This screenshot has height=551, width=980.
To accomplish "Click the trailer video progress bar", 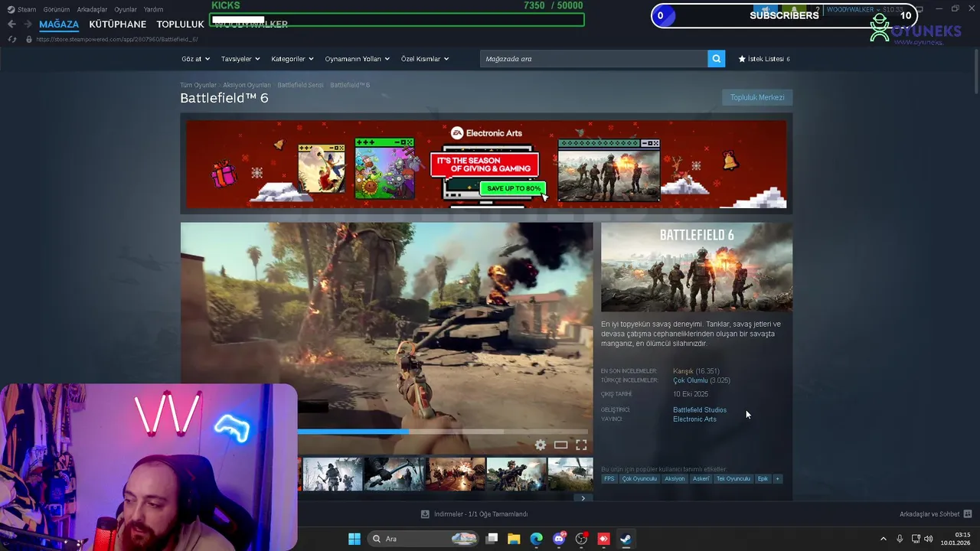I will pyautogui.click(x=443, y=432).
